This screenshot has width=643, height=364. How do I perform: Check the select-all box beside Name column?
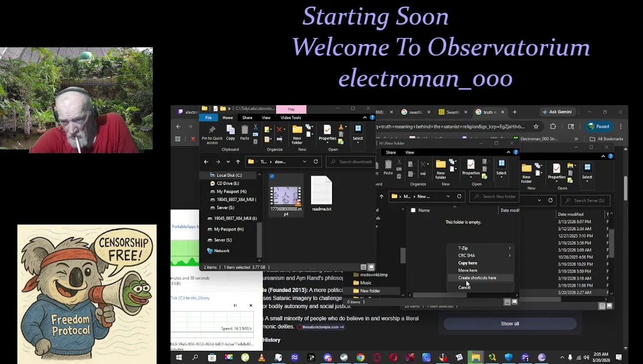click(413, 210)
